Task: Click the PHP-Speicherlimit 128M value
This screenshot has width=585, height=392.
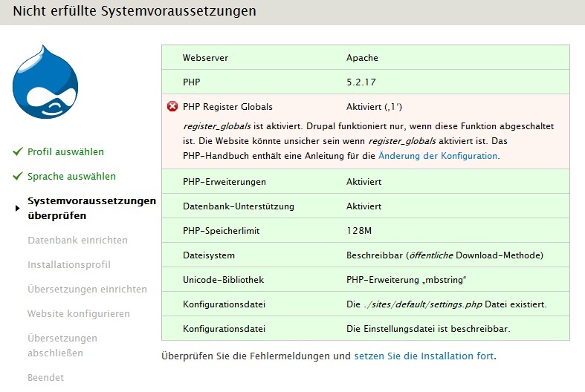Action: [x=358, y=231]
